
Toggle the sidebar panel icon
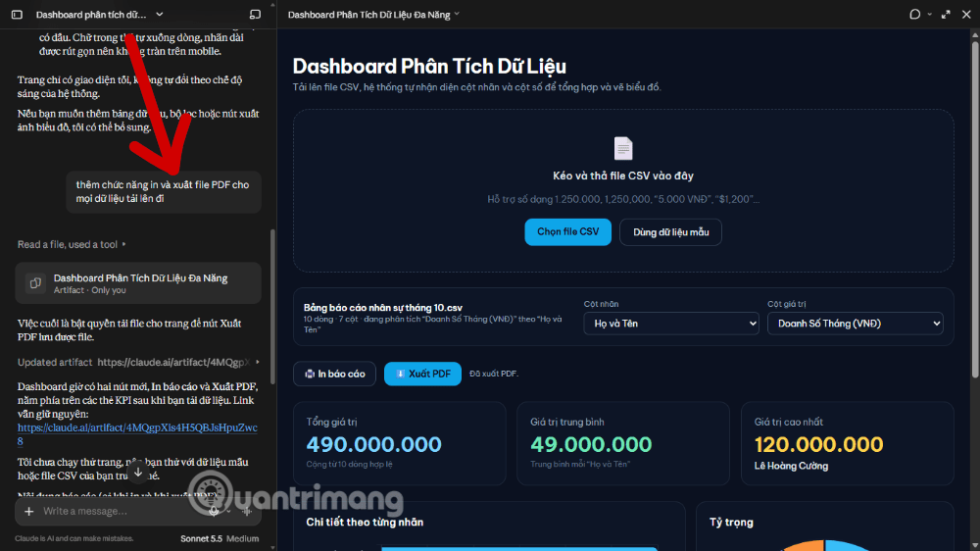point(17,15)
